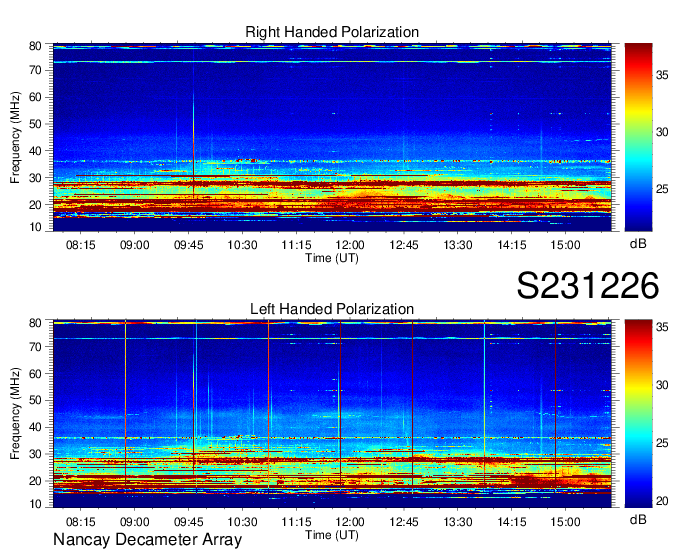Click the "08:15" tick of Right Handed plot
Image resolution: width=680 pixels, height=552 pixels.
click(81, 245)
